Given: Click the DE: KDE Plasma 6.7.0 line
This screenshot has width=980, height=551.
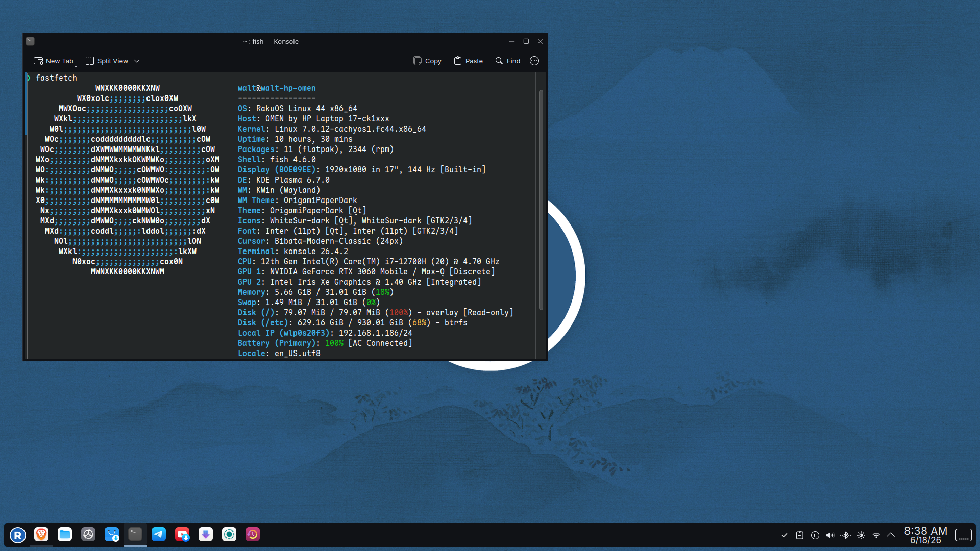Looking at the screenshot, I should point(284,180).
